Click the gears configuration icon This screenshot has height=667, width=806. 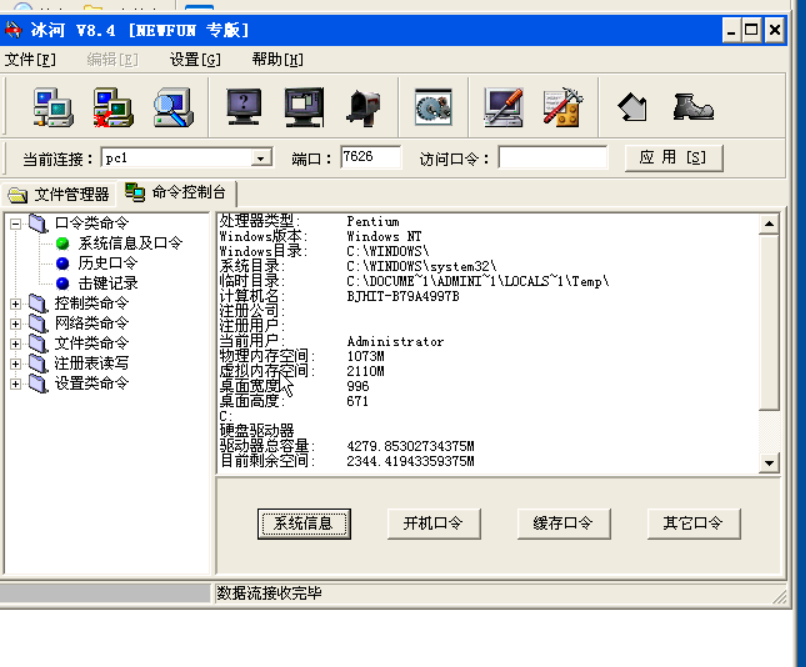[x=433, y=107]
